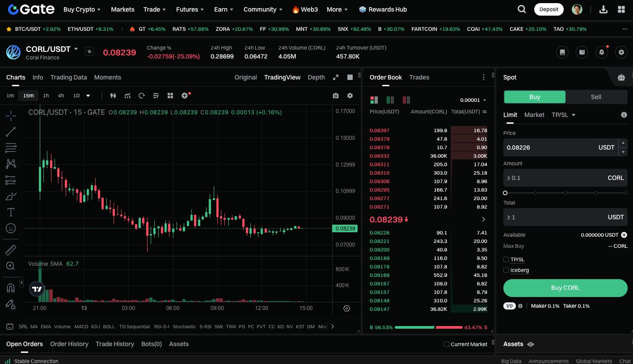Select the trend line drawing tool
This screenshot has width=633, height=364.
point(11,132)
